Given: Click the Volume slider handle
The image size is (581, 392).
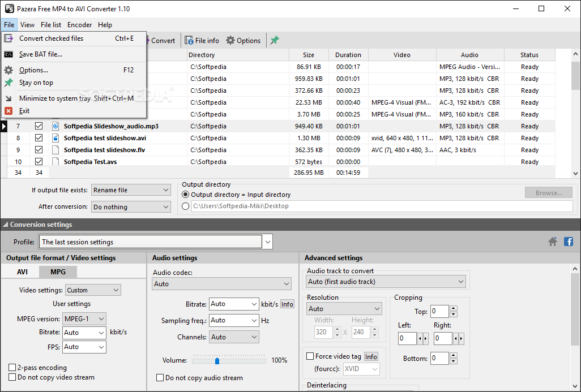Looking at the screenshot, I should pos(217,360).
